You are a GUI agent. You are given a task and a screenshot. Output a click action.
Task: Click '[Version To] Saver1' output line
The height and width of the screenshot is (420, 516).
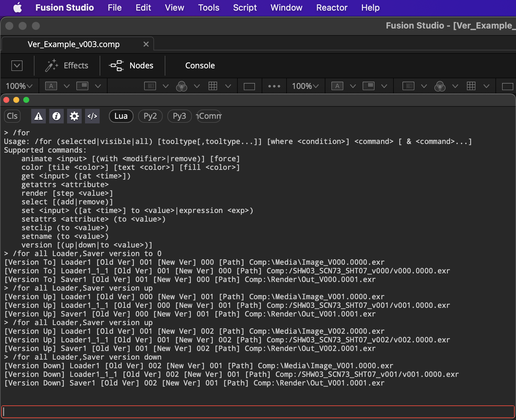tap(190, 280)
